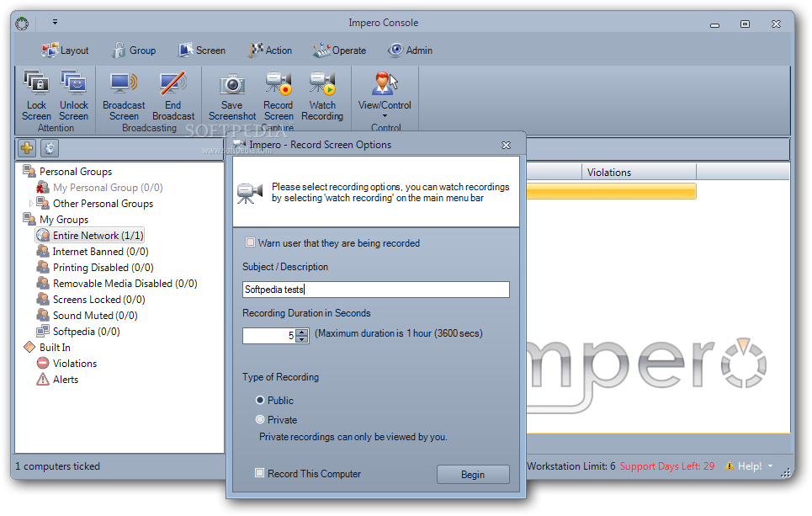Image resolution: width=812 pixels, height=516 pixels.
Task: Click the My Groups folder icon
Action: point(29,219)
